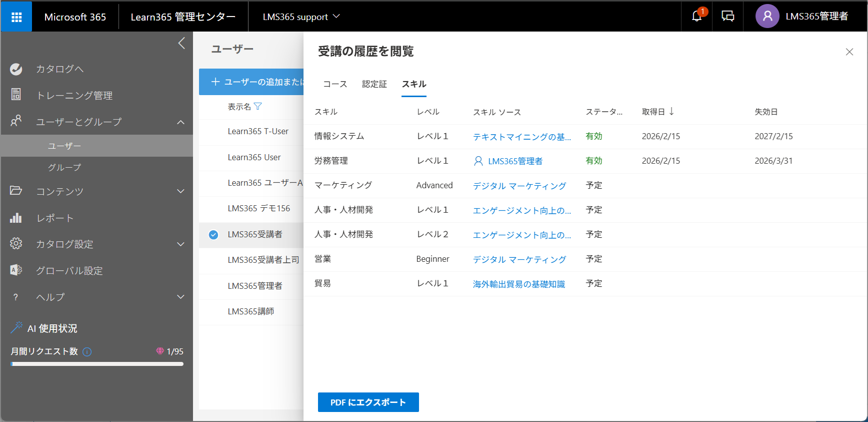Click the LMS365管理者 profile avatar
Viewport: 868px width, 422px height.
pos(767,17)
